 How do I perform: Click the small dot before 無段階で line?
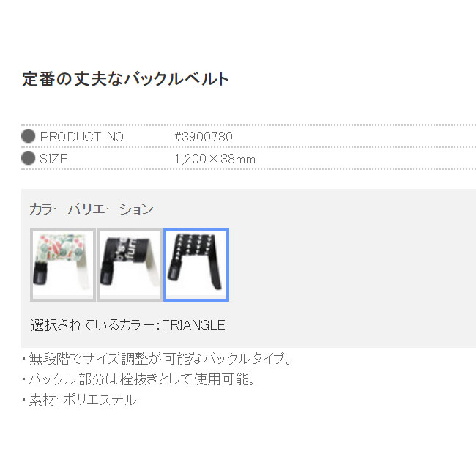(23, 359)
